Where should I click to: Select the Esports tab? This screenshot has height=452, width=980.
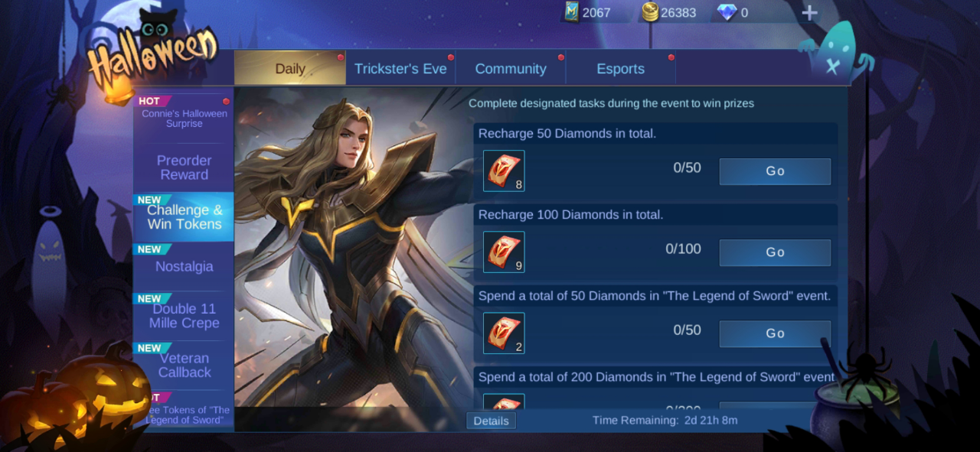click(x=621, y=69)
